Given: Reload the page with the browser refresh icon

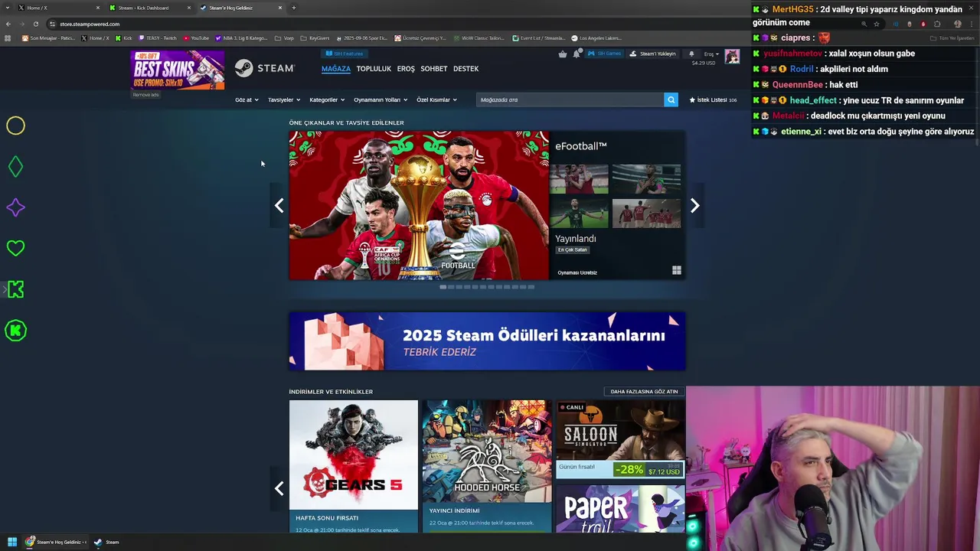Looking at the screenshot, I should point(35,24).
